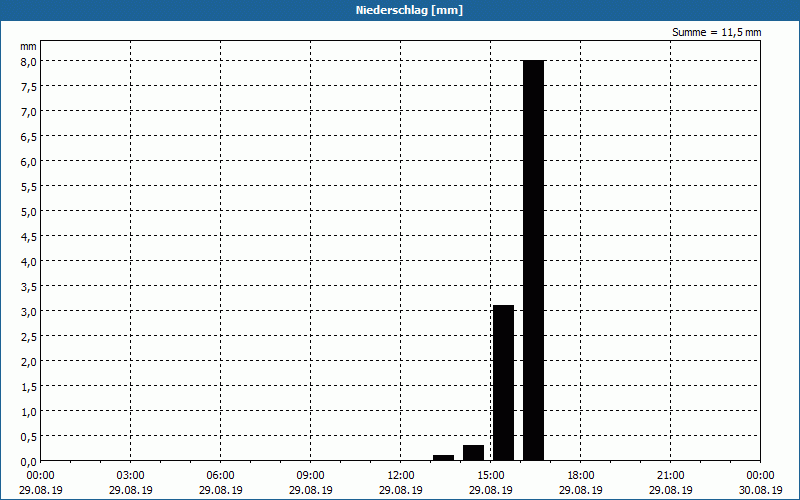Select the tallest bar reaching 8,0 mm
The width and height of the screenshot is (800, 500).
(x=534, y=260)
